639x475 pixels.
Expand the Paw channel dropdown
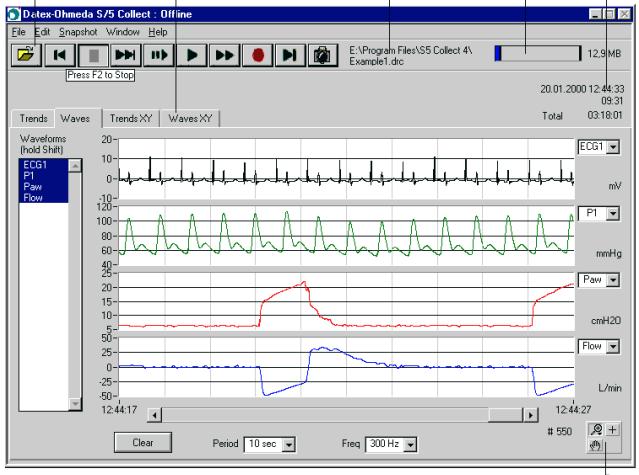[613, 280]
